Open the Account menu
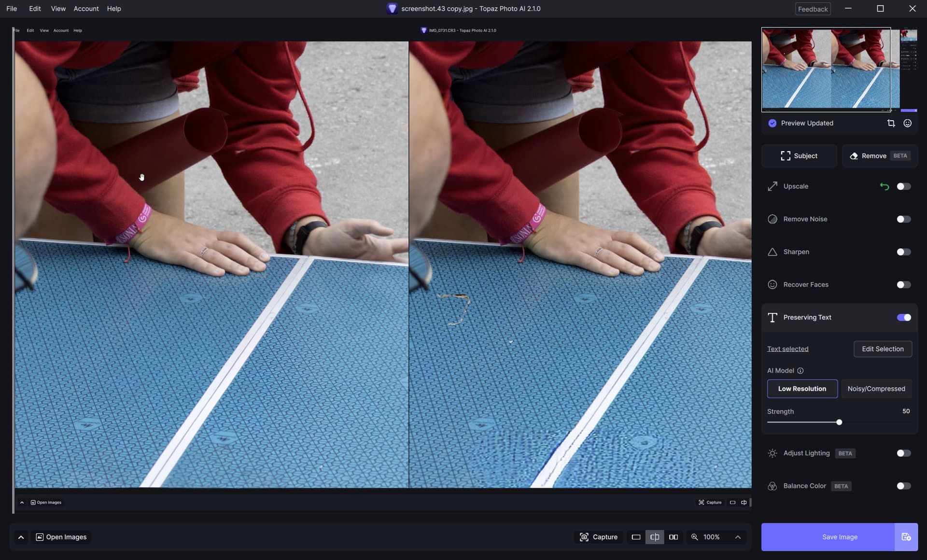 [86, 9]
